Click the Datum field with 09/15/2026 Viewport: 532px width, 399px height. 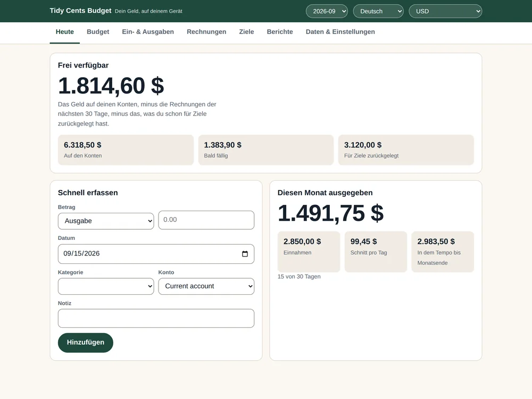tap(156, 254)
